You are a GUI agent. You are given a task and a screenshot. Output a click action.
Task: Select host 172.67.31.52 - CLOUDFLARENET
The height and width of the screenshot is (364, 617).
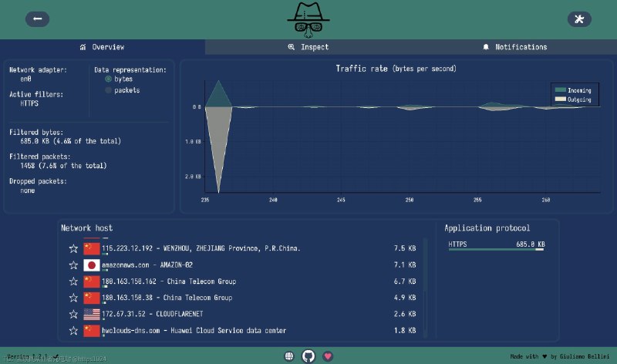(x=242, y=314)
